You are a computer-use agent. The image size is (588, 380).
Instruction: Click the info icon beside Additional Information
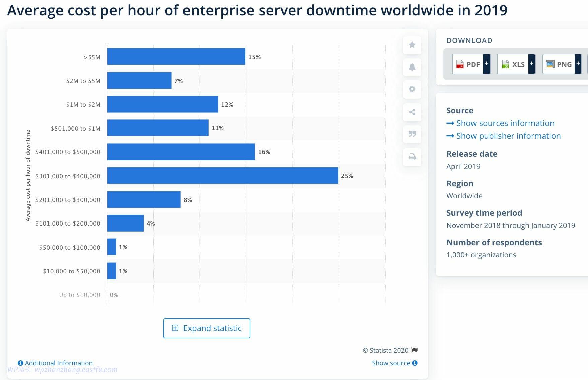tap(20, 363)
